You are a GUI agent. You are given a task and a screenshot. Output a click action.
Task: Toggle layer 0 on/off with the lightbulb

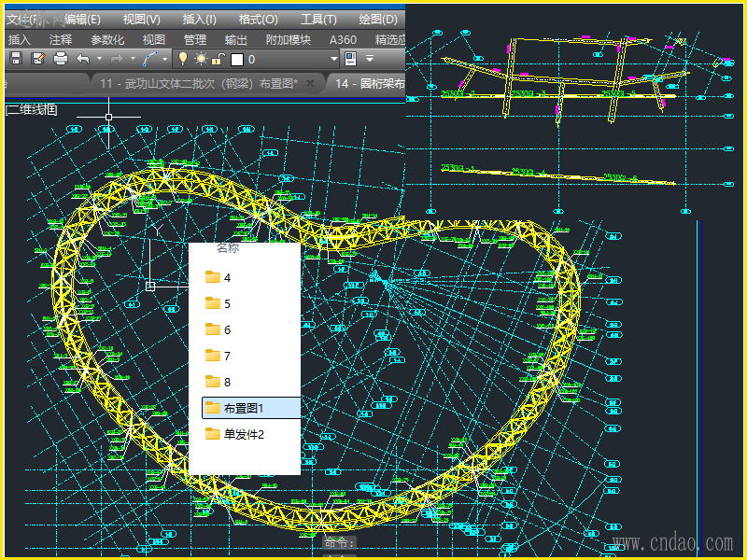coord(182,59)
